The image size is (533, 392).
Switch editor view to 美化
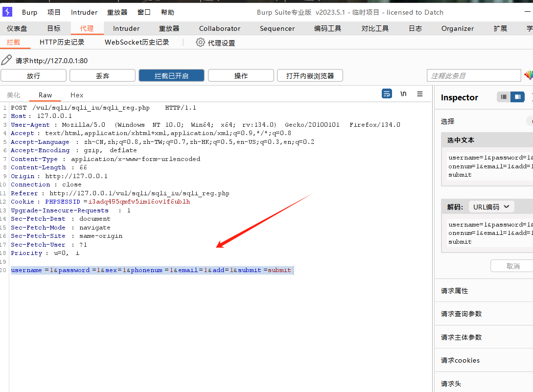(14, 95)
